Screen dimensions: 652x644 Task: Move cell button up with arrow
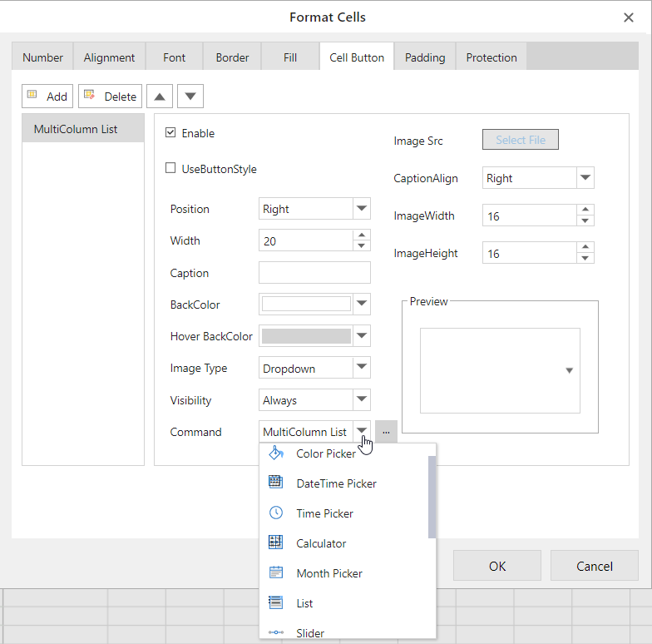[160, 97]
